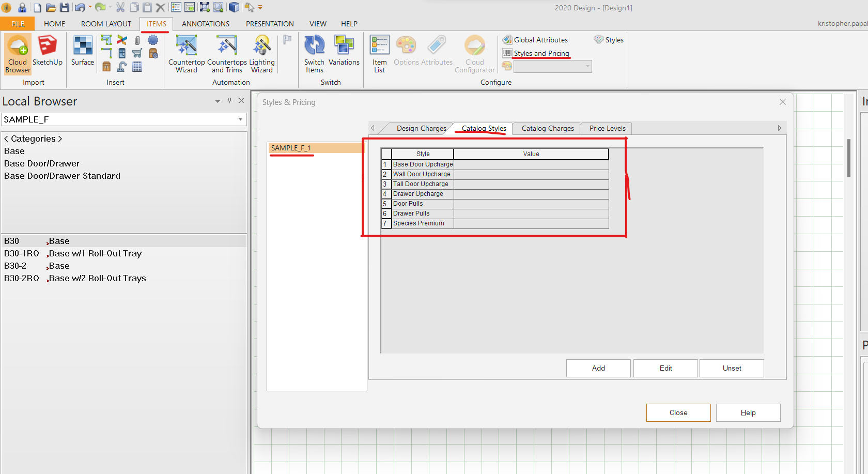Viewport: 868px width, 474px height.
Task: Pin the Local Browser panel
Action: pyautogui.click(x=230, y=101)
